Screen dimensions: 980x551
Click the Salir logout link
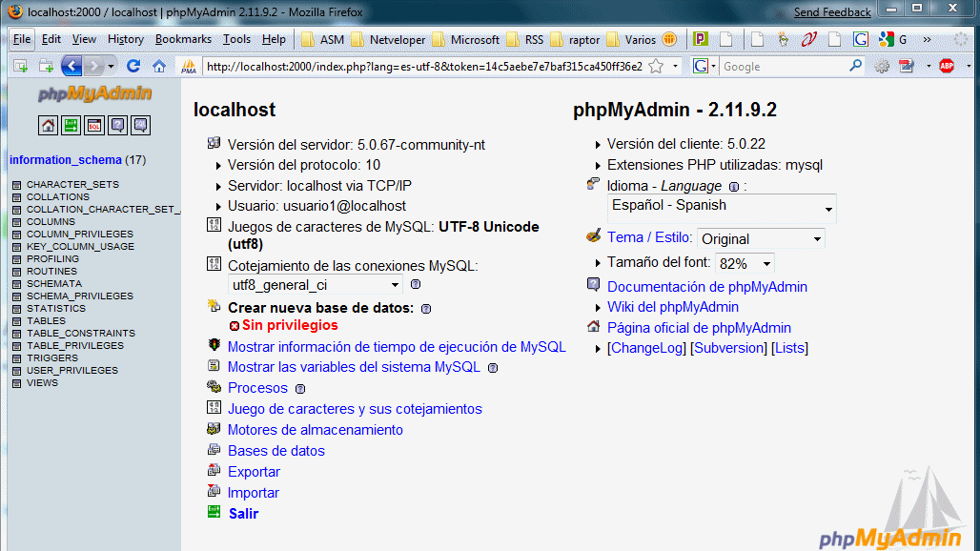click(x=244, y=514)
